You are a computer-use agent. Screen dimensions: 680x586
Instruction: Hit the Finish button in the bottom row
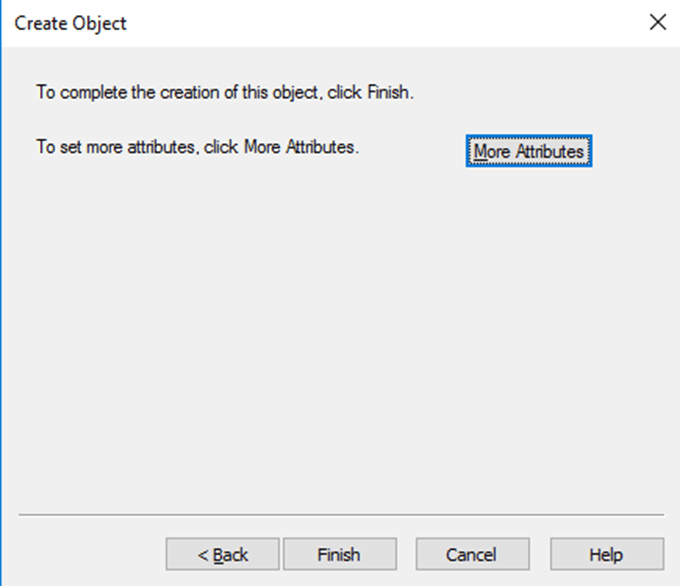point(339,554)
